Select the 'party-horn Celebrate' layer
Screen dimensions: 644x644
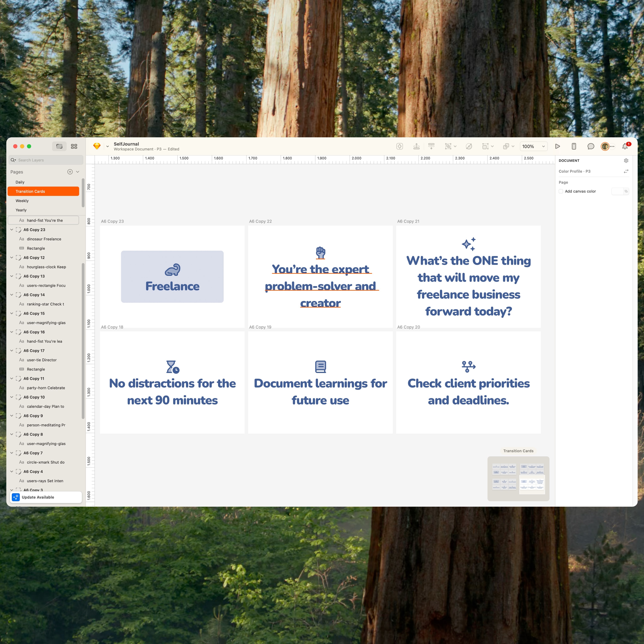[43, 388]
